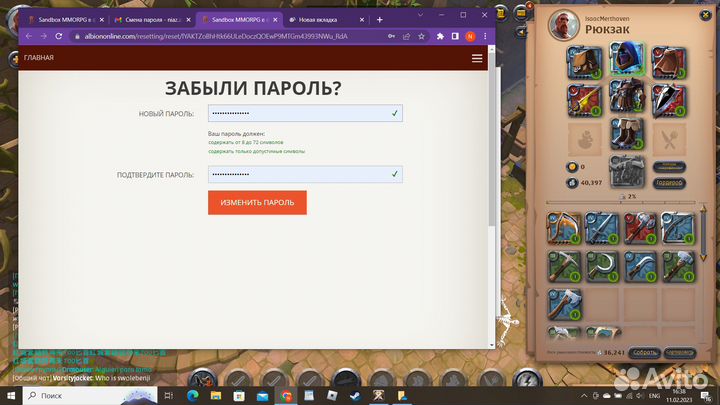Click the ГЛАВНАЯ link in site header
The width and height of the screenshot is (720, 405).
point(39,57)
